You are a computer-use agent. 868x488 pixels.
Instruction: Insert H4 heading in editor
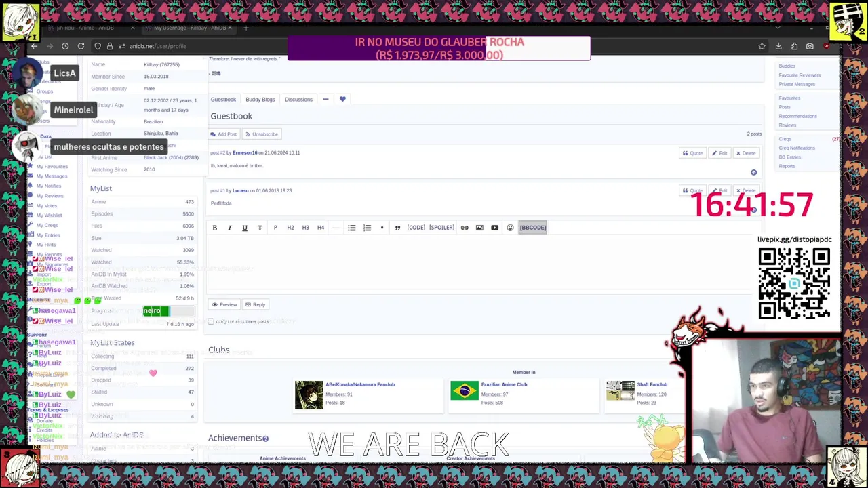click(x=321, y=228)
